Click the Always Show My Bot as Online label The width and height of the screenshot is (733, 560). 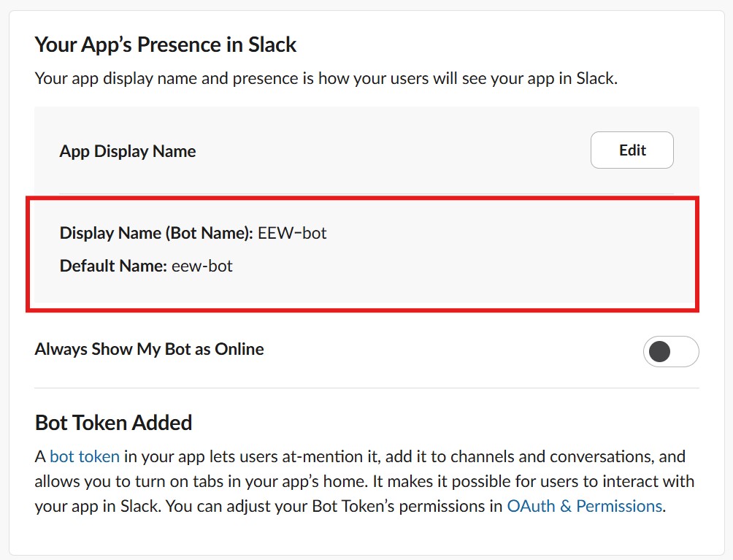click(x=149, y=349)
